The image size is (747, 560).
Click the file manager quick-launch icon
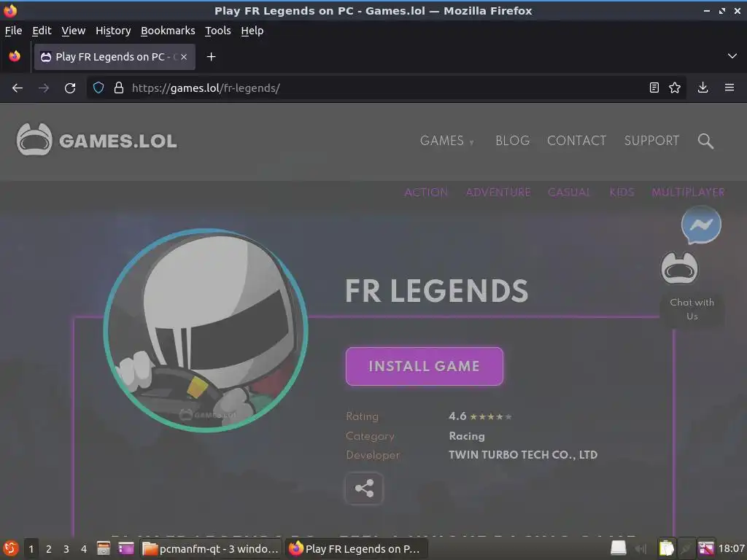[104, 548]
